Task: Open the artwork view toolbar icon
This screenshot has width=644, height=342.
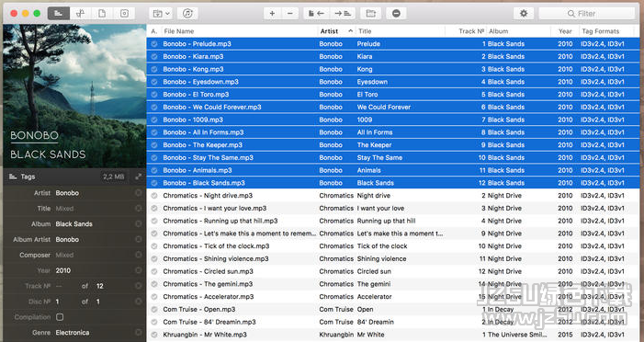Action: pos(124,14)
